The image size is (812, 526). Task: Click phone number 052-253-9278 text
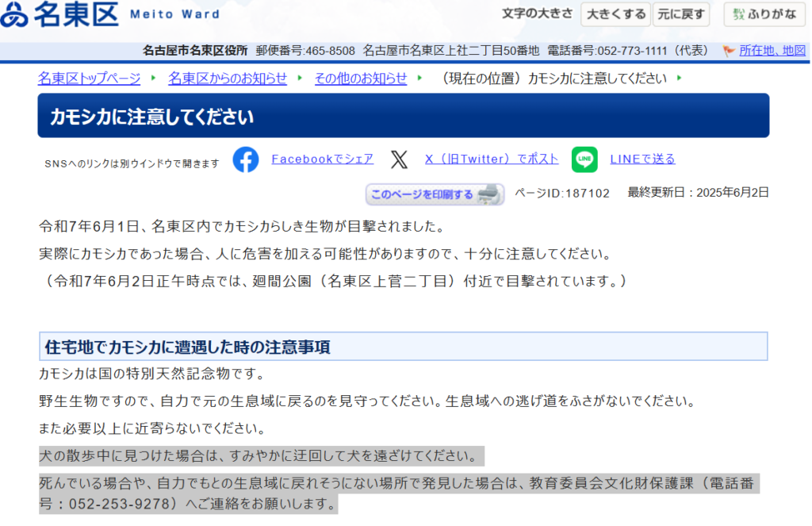point(120,504)
